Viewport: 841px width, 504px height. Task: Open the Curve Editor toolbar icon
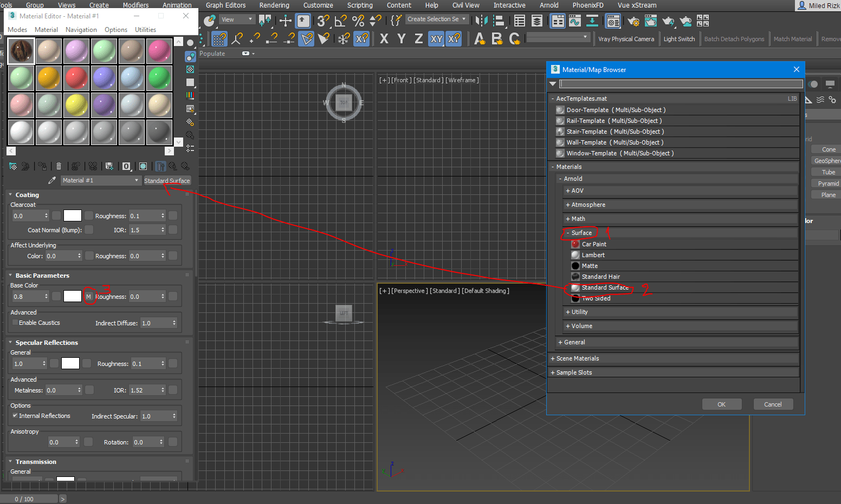[x=575, y=21]
